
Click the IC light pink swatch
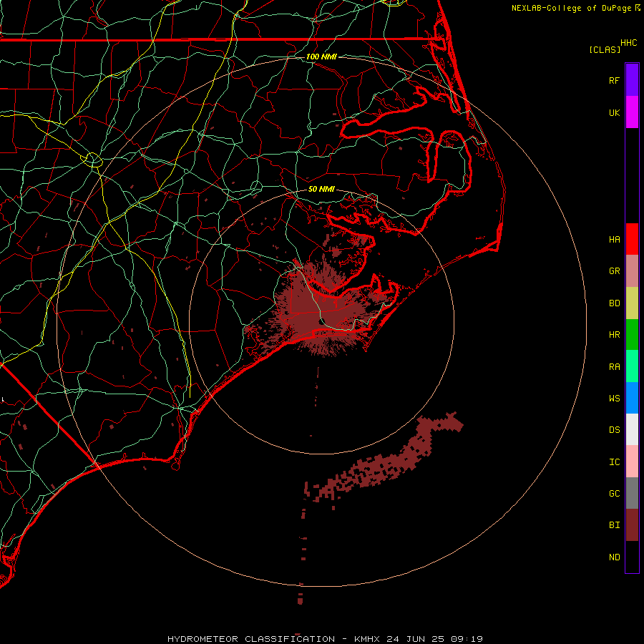(632, 462)
